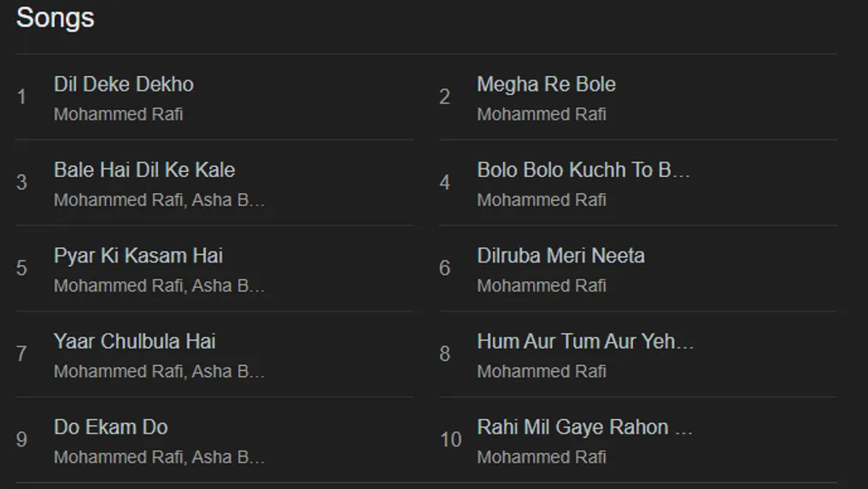Click track number 10 in the list
Screen dimensions: 868x489
[x=451, y=439]
